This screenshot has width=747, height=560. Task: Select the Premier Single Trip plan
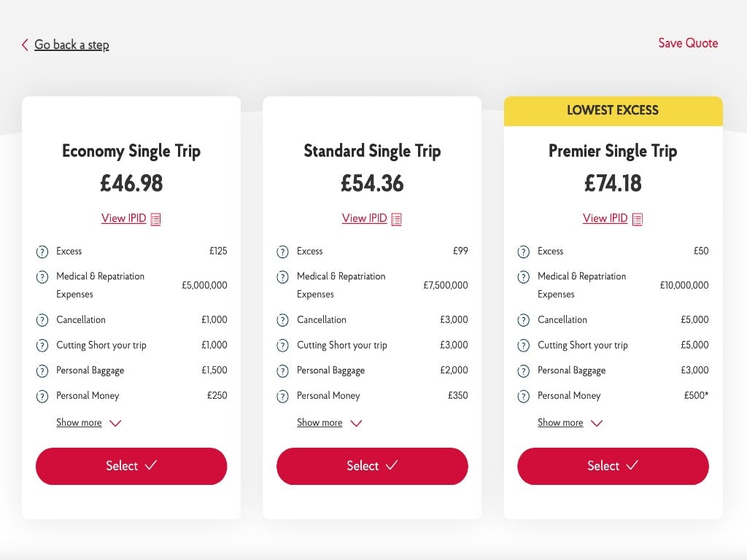613,466
